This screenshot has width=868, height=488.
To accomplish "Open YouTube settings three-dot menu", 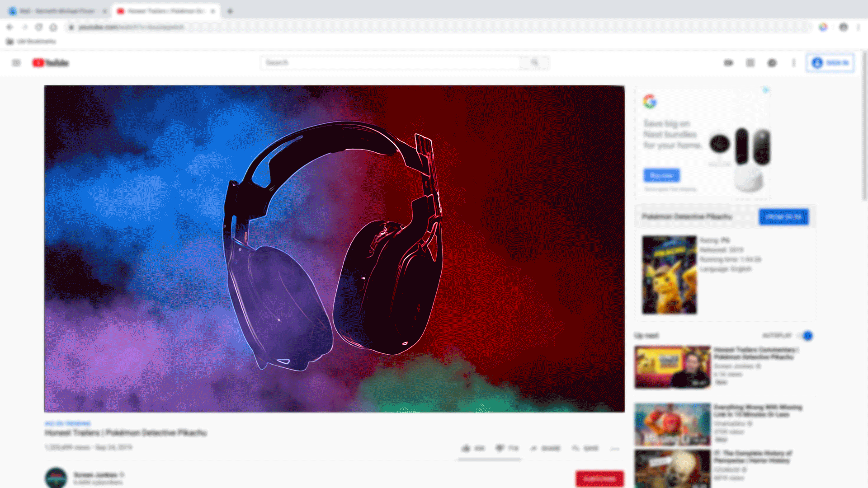I will click(794, 63).
